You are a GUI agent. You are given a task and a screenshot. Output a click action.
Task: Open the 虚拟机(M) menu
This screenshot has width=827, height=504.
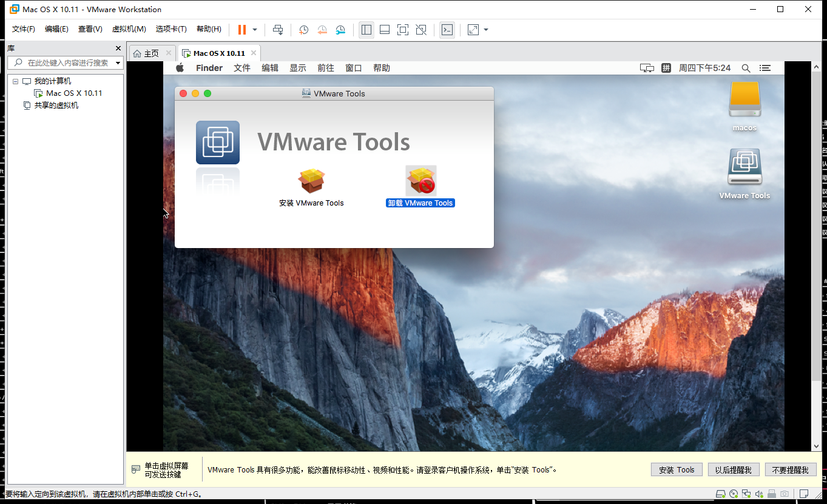[129, 29]
